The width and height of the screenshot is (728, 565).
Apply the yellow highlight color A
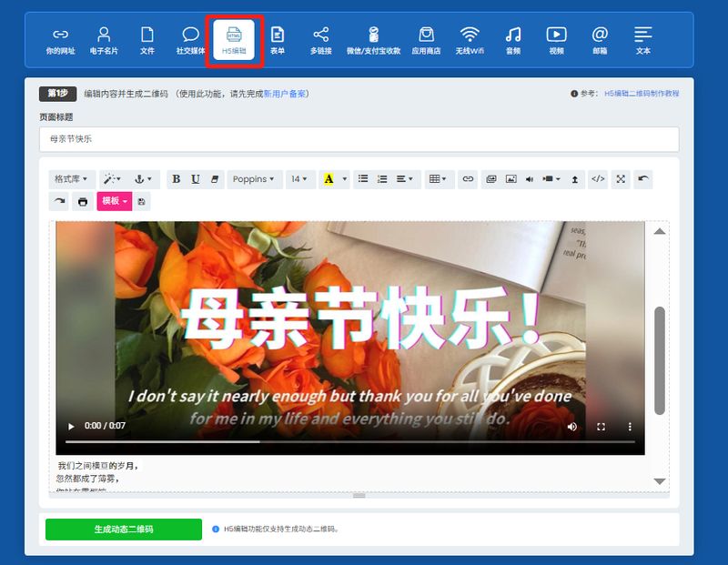(x=329, y=179)
